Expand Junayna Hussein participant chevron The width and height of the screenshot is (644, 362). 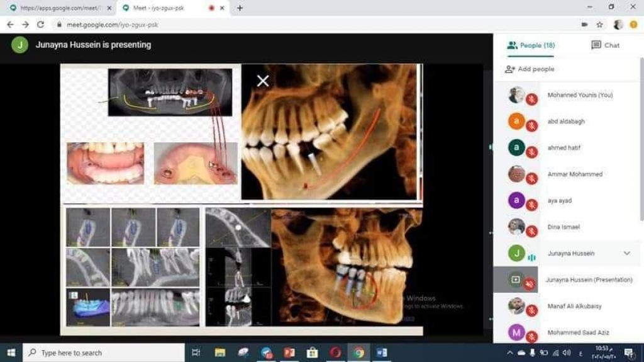(x=626, y=253)
